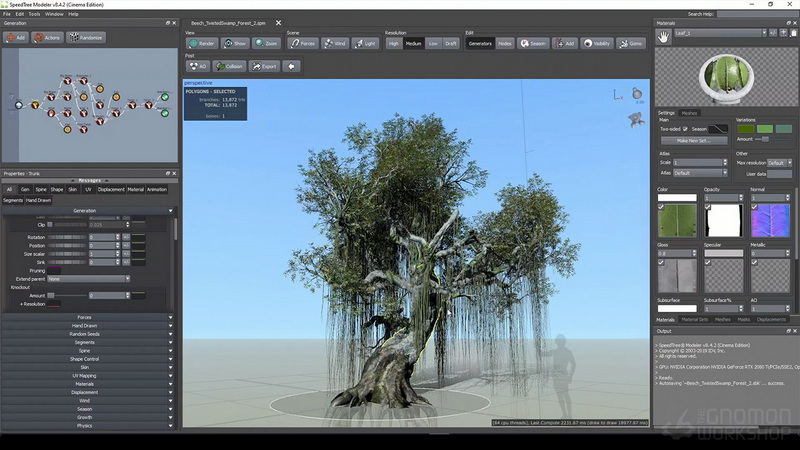The image size is (800, 450).
Task: Open the Window menu
Action: click(x=54, y=14)
